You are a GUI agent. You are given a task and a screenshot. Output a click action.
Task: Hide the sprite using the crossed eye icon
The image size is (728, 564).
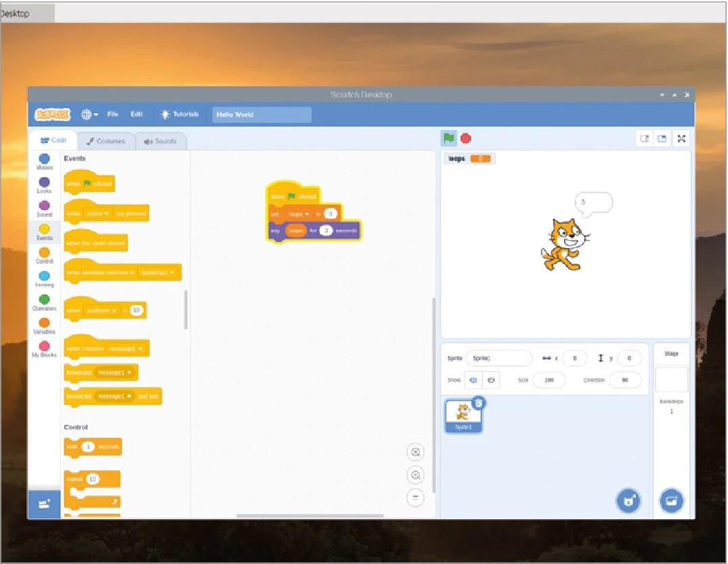tap(491, 380)
